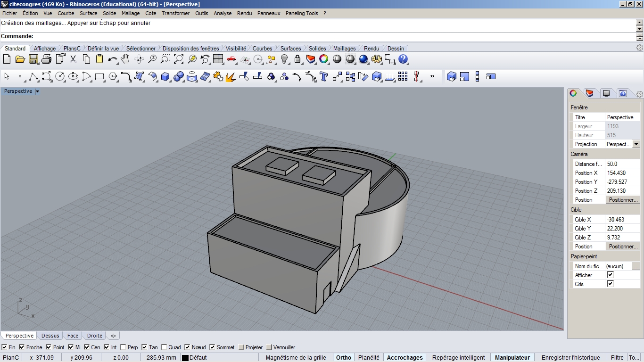Toggle Ortho mode in status bar
The width and height of the screenshot is (644, 362).
[343, 357]
